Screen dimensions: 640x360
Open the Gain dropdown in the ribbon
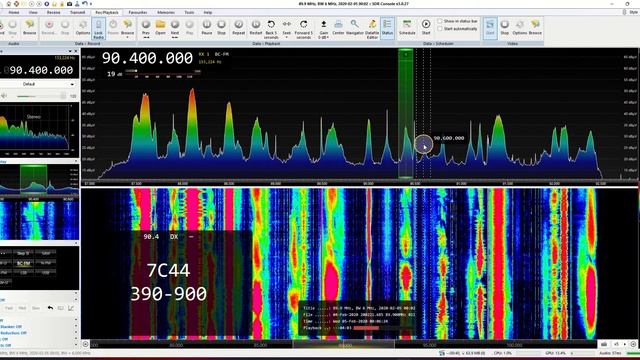324,29
